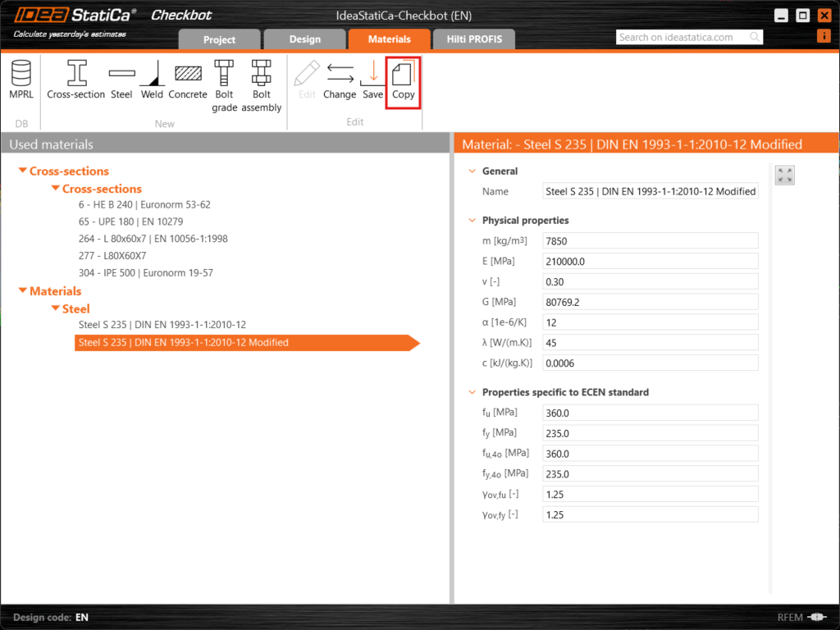Click the Concrete material icon

pos(187,78)
